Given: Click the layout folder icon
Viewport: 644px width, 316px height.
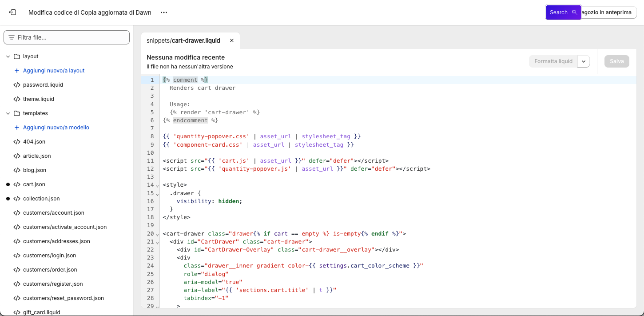Looking at the screenshot, I should coord(17,56).
